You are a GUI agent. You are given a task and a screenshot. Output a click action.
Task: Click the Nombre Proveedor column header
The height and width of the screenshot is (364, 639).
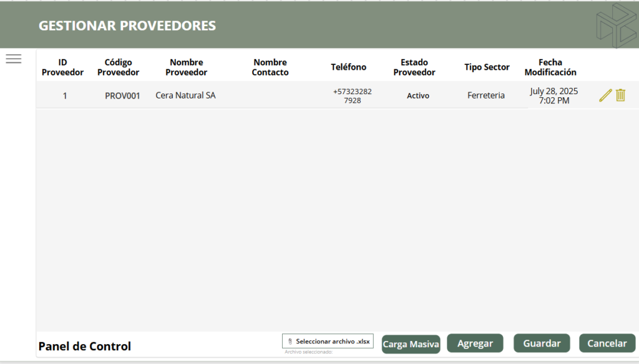tap(186, 67)
